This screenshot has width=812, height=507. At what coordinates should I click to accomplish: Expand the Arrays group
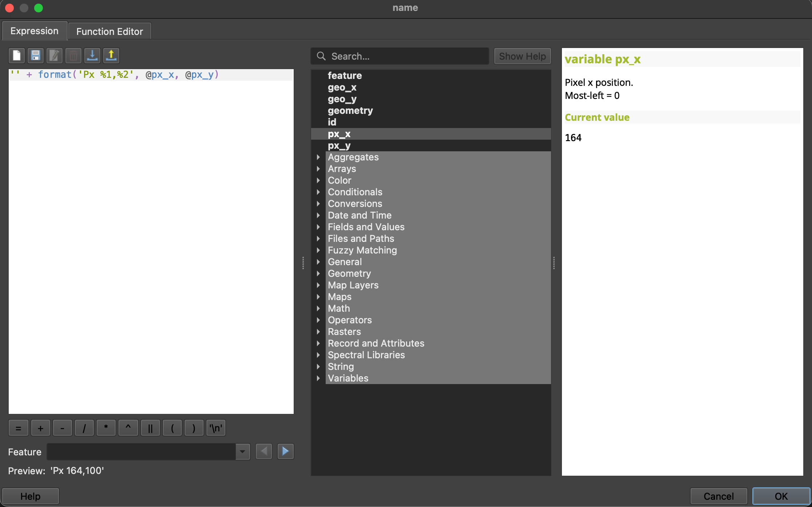(x=318, y=169)
